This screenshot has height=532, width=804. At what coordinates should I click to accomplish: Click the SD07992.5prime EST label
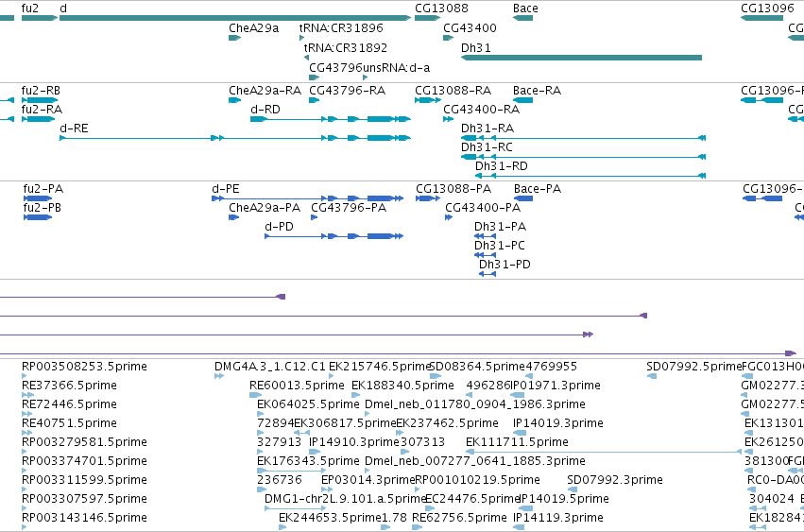694,367
